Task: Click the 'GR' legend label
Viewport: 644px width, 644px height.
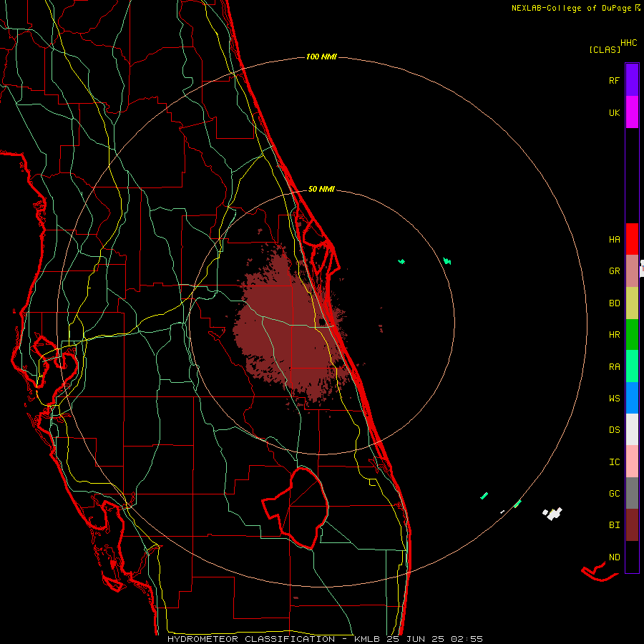Action: (x=614, y=271)
